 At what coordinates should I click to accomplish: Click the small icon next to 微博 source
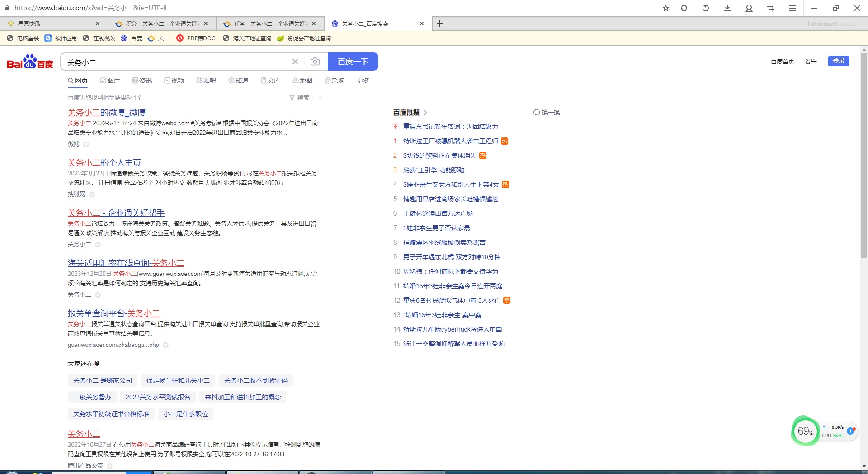(86, 144)
